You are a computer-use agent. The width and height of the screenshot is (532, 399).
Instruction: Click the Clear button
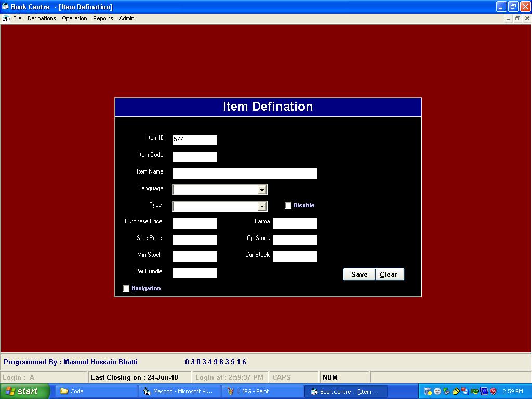[389, 274]
